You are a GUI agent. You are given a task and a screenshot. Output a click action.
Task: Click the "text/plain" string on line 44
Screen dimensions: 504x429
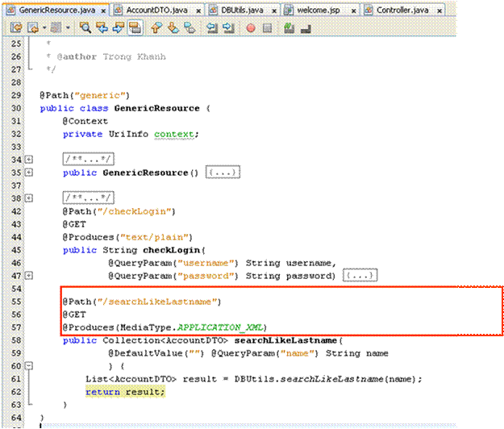tap(154, 237)
